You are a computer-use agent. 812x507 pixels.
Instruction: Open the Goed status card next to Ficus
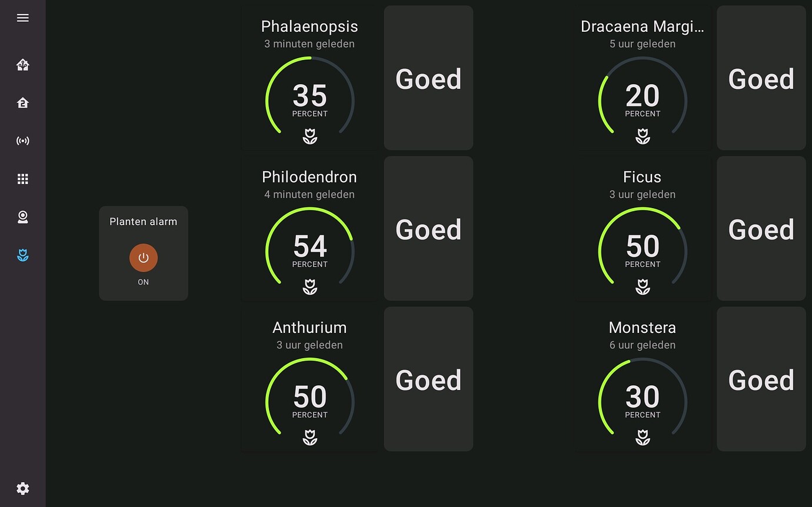[x=761, y=228]
